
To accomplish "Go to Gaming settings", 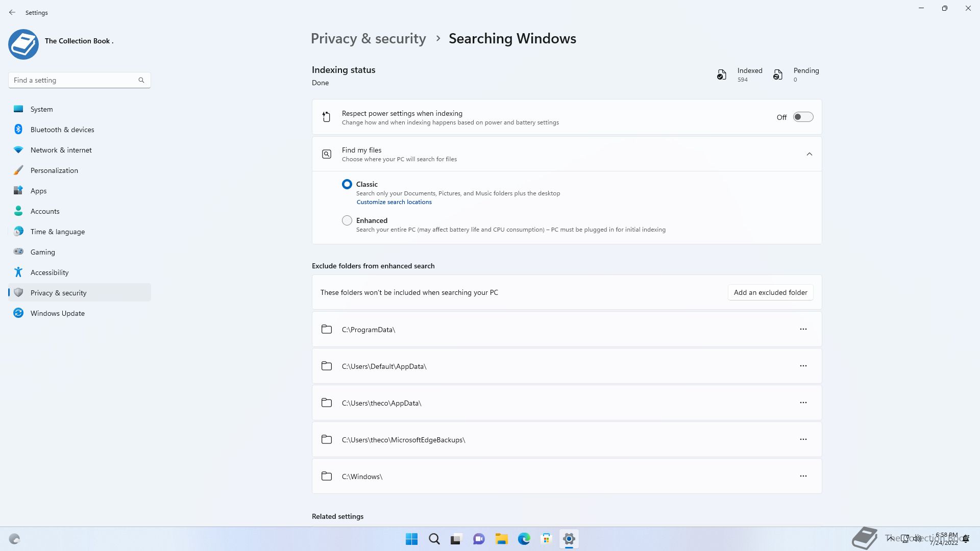I will (x=80, y=252).
